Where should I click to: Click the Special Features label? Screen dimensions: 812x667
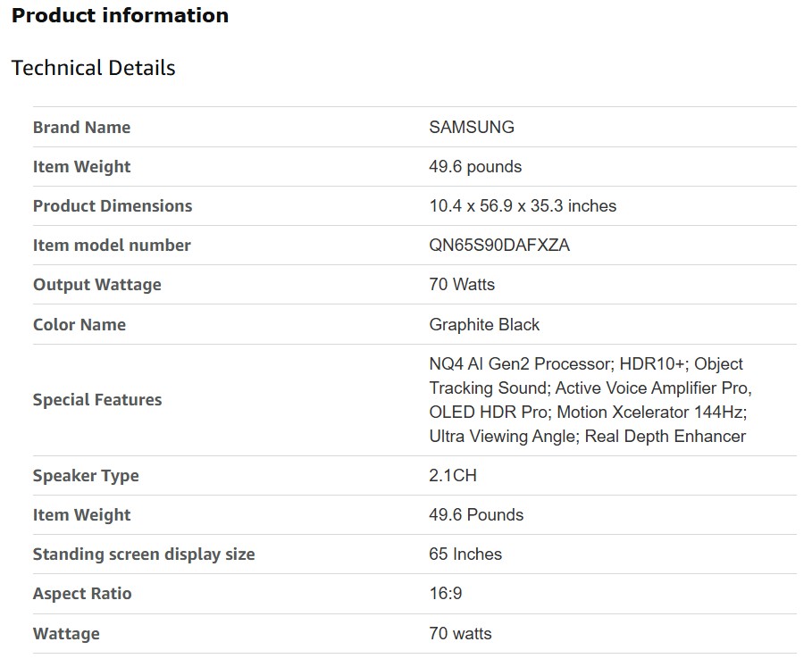[x=97, y=400]
